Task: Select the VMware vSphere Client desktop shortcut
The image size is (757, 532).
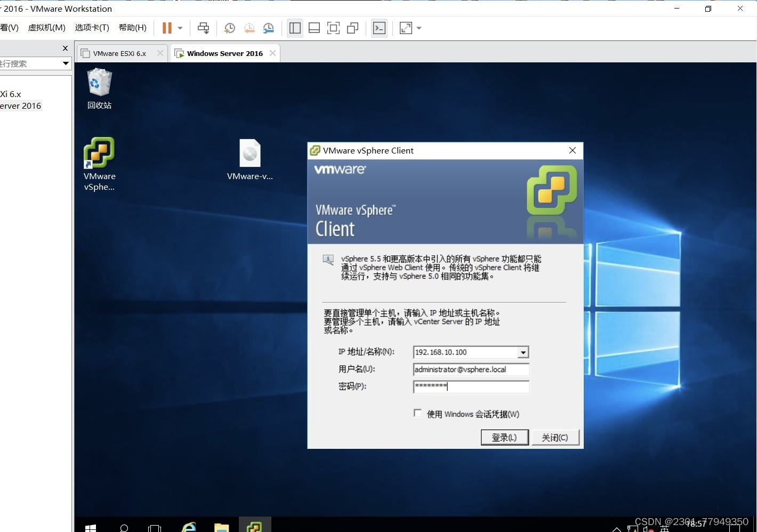Action: (x=99, y=164)
